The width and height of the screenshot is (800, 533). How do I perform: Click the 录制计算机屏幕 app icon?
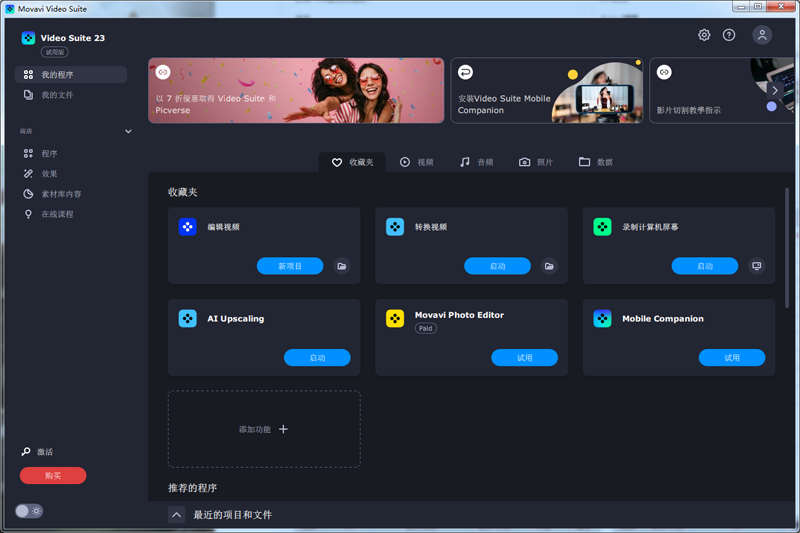tap(603, 227)
